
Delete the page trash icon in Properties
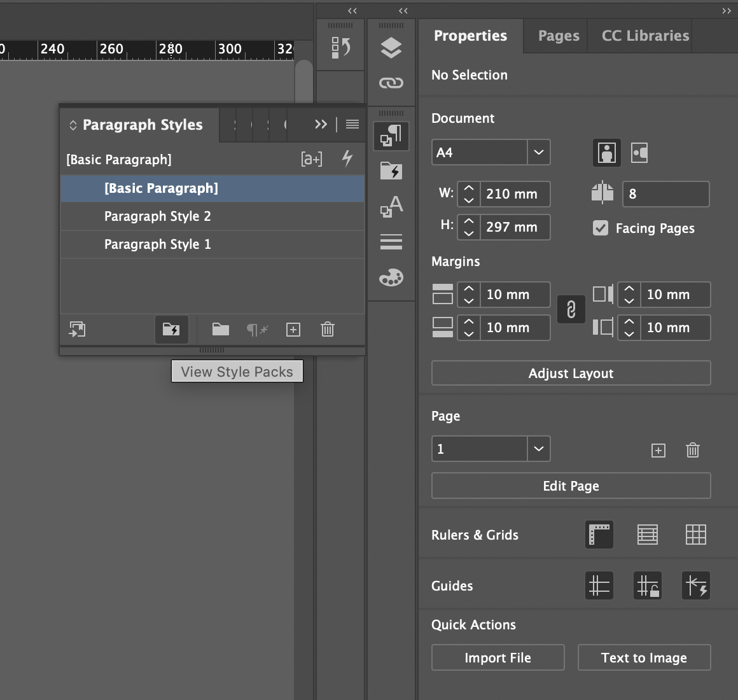pyautogui.click(x=693, y=450)
